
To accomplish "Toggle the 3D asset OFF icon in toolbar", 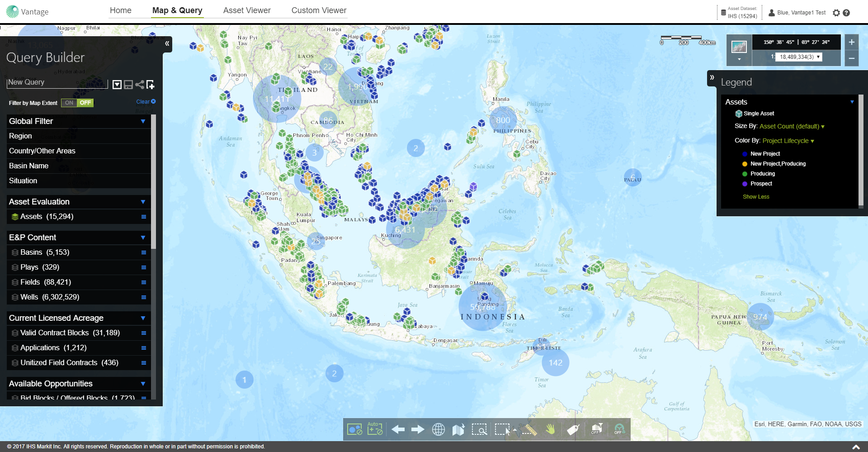I will coord(619,429).
